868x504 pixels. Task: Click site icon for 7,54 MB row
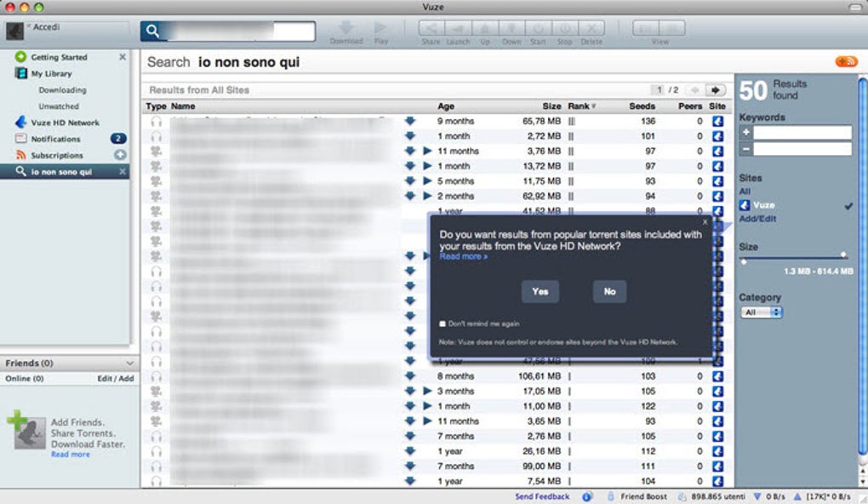[x=718, y=481]
